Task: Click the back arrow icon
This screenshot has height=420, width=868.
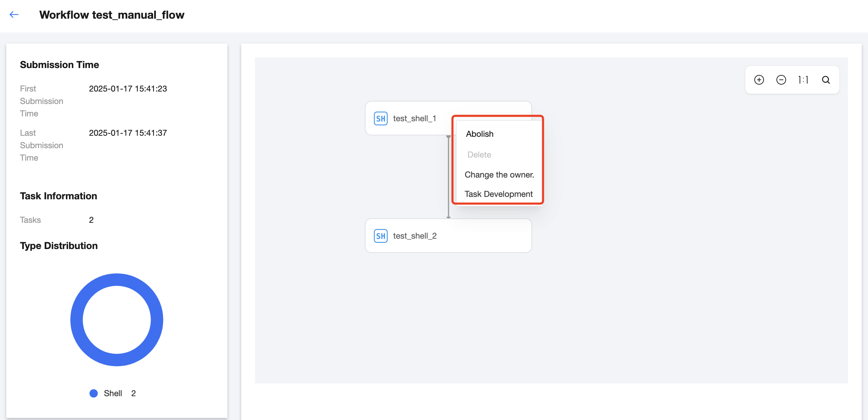Action: (x=14, y=15)
